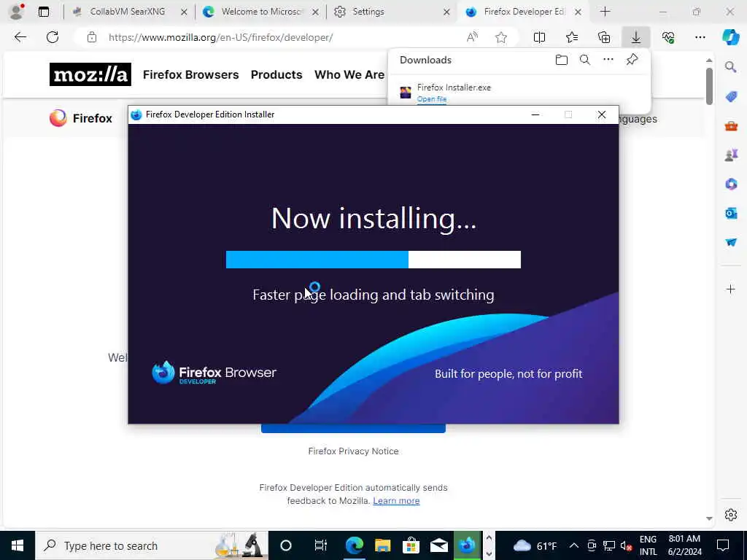Start Read aloud from the address bar

pyautogui.click(x=472, y=37)
